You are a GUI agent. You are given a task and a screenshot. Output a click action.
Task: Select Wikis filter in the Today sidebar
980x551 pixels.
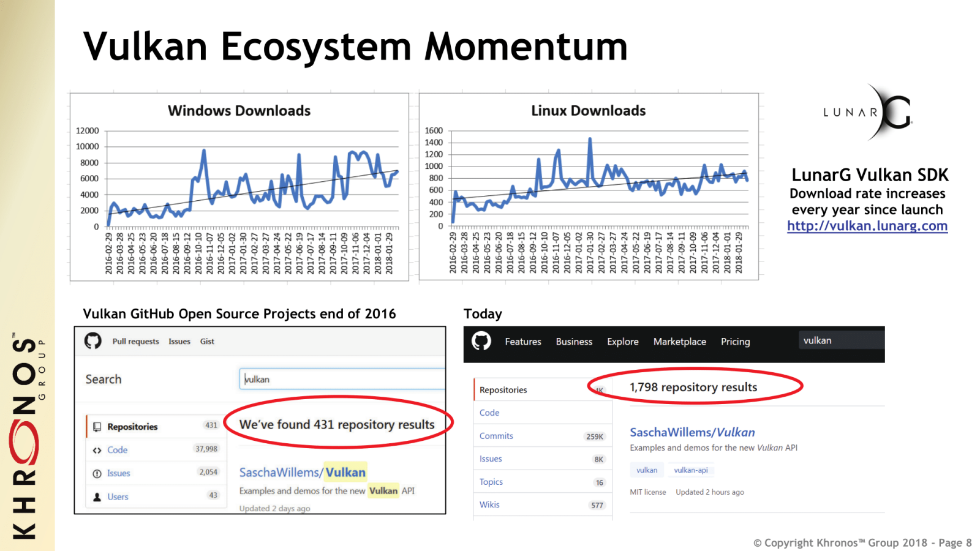(543, 504)
